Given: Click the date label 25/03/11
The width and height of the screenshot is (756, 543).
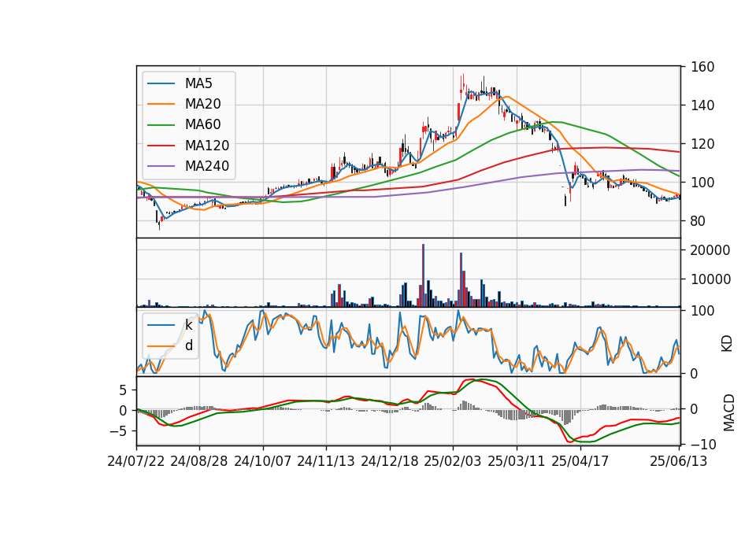Looking at the screenshot, I should [x=517, y=461].
